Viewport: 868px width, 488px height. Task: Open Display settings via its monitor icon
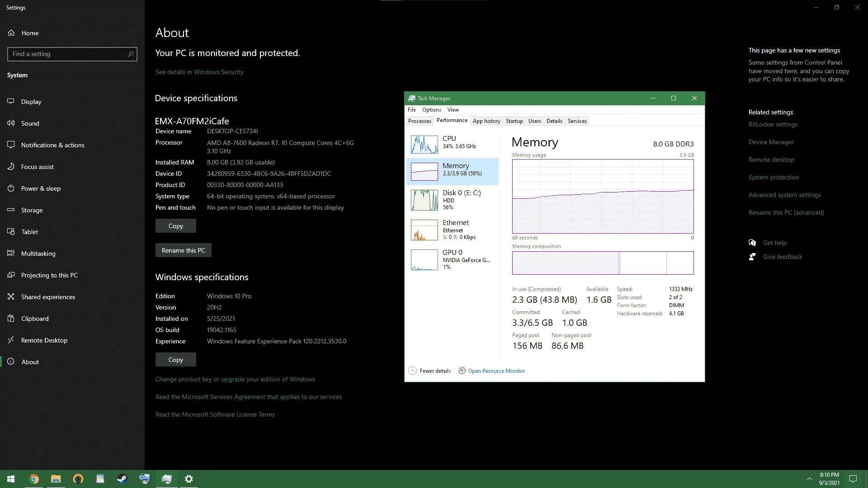tap(11, 102)
